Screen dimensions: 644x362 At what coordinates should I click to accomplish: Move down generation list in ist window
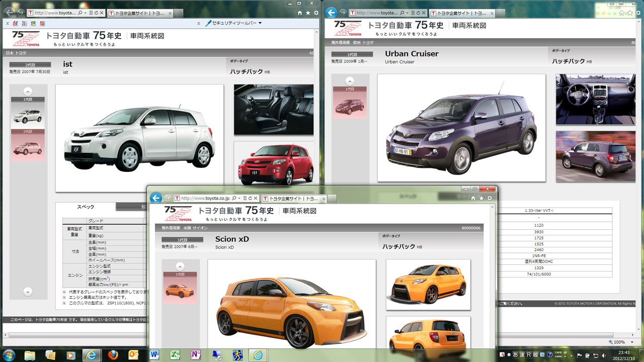click(28, 292)
